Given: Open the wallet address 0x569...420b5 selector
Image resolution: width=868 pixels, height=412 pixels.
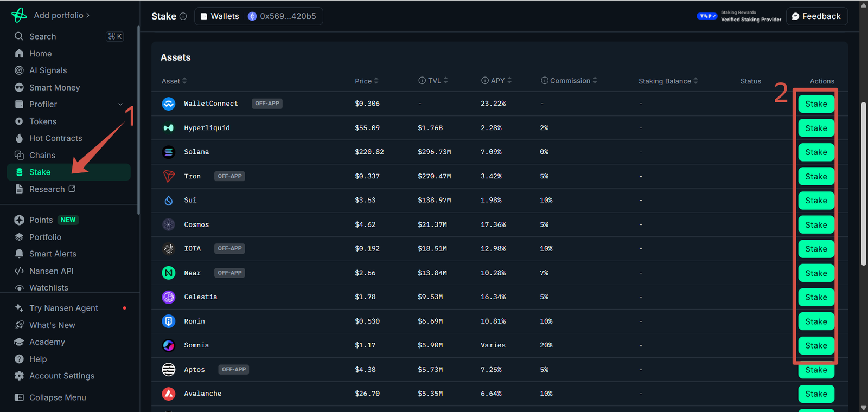Looking at the screenshot, I should [x=283, y=16].
